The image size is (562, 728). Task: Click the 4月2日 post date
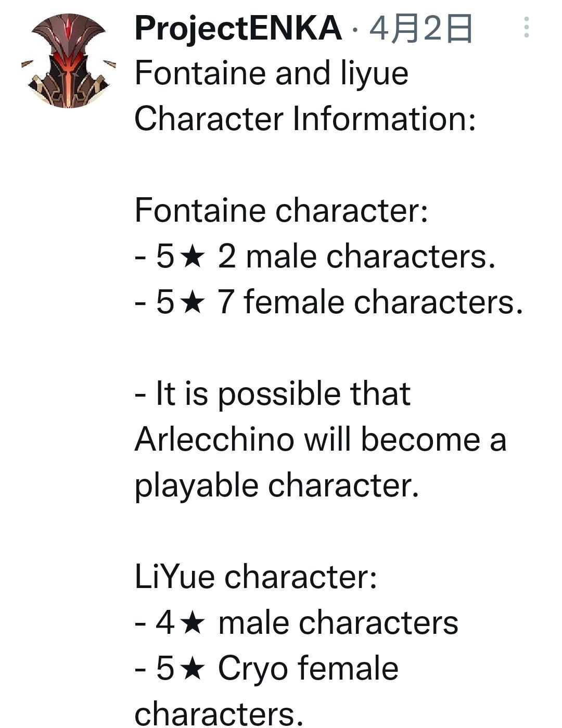(420, 29)
